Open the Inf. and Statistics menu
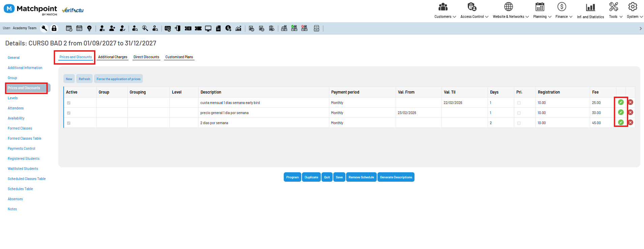644x249 pixels. point(590,10)
